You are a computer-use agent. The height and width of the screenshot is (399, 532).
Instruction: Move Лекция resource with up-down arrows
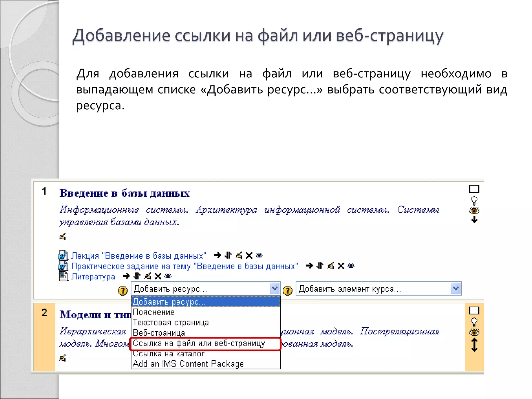click(x=228, y=256)
